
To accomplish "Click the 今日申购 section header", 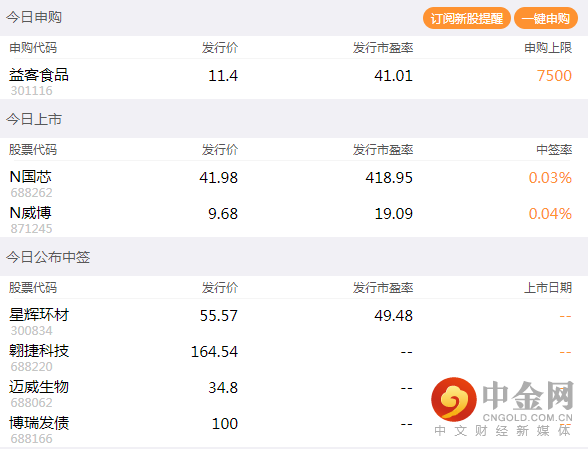I will pos(34,17).
